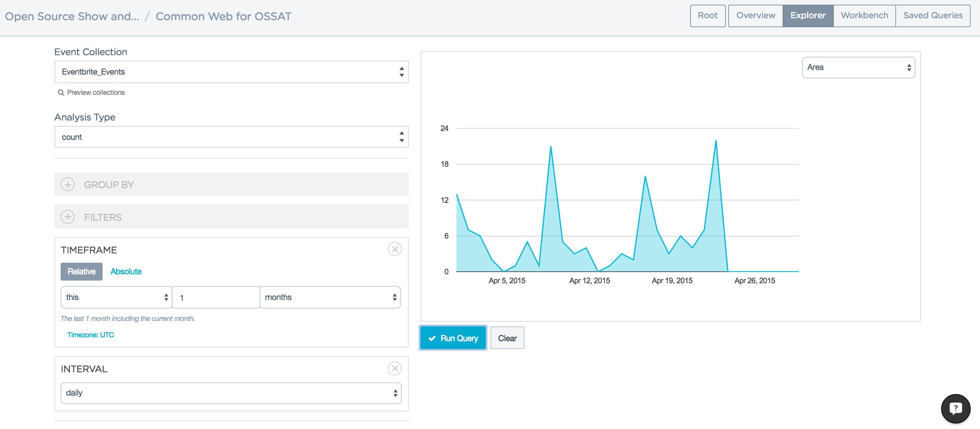Click the timeframe number input field
980x429 pixels.
(x=216, y=298)
